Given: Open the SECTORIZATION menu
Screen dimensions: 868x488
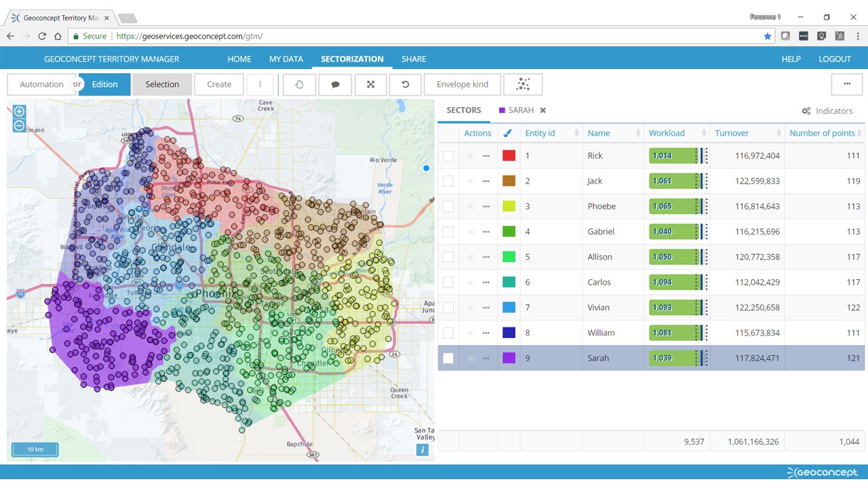Looking at the screenshot, I should coord(352,59).
